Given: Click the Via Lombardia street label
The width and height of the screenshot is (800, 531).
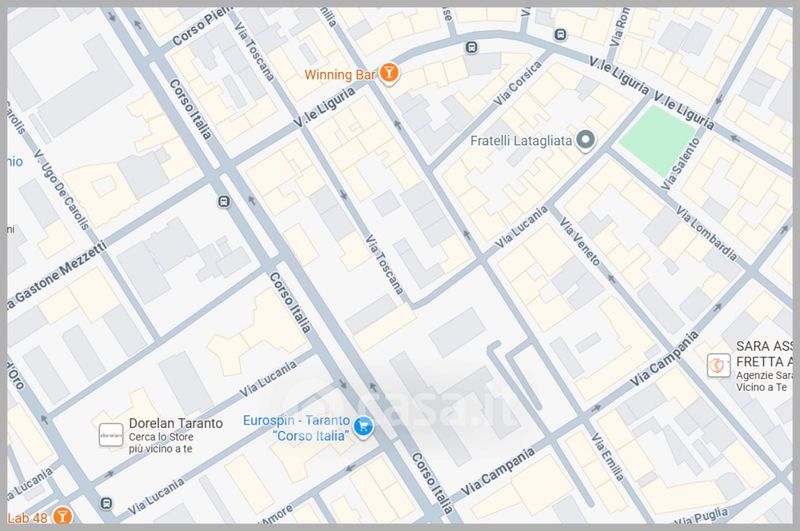Looking at the screenshot, I should click(707, 233).
